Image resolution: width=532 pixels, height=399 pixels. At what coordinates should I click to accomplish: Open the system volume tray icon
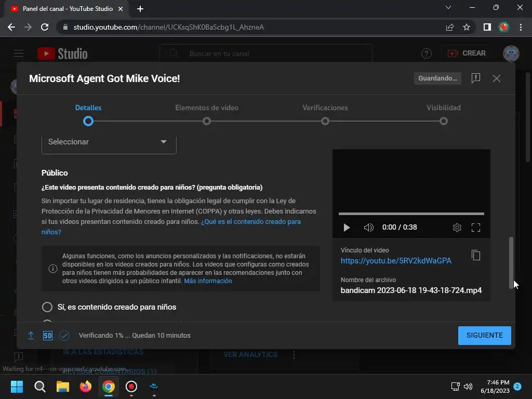pos(468,387)
